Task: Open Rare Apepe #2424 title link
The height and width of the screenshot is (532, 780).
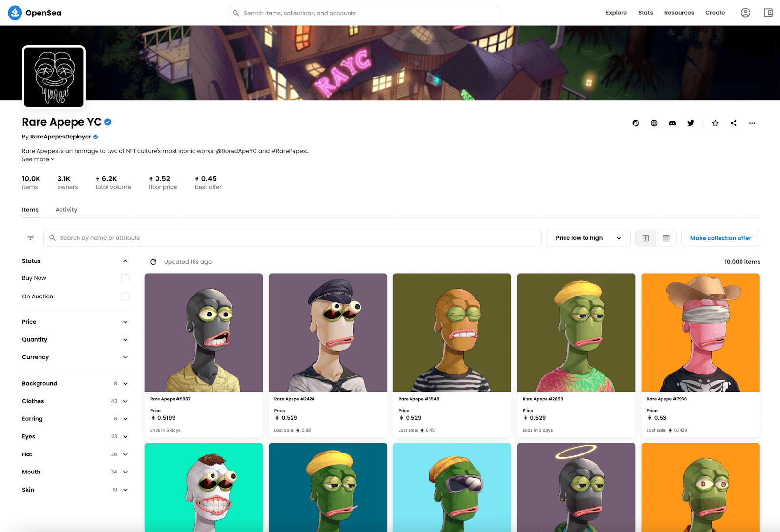Action: pyautogui.click(x=294, y=399)
